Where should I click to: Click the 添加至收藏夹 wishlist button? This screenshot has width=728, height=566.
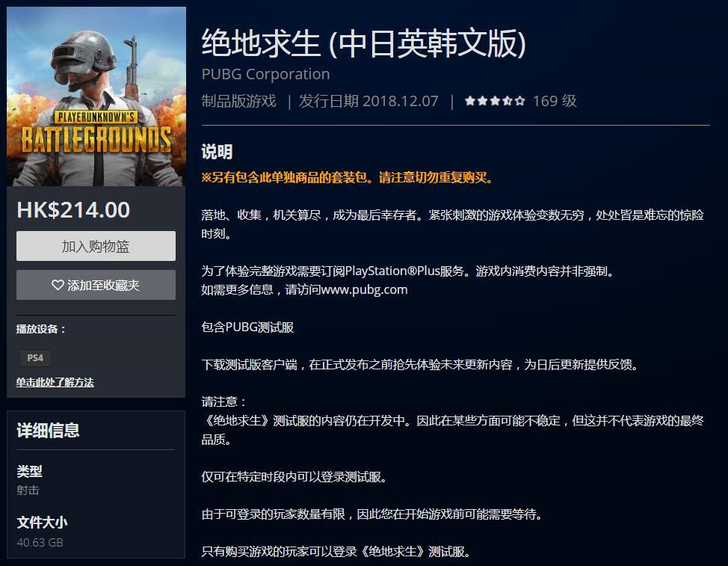[x=96, y=285]
